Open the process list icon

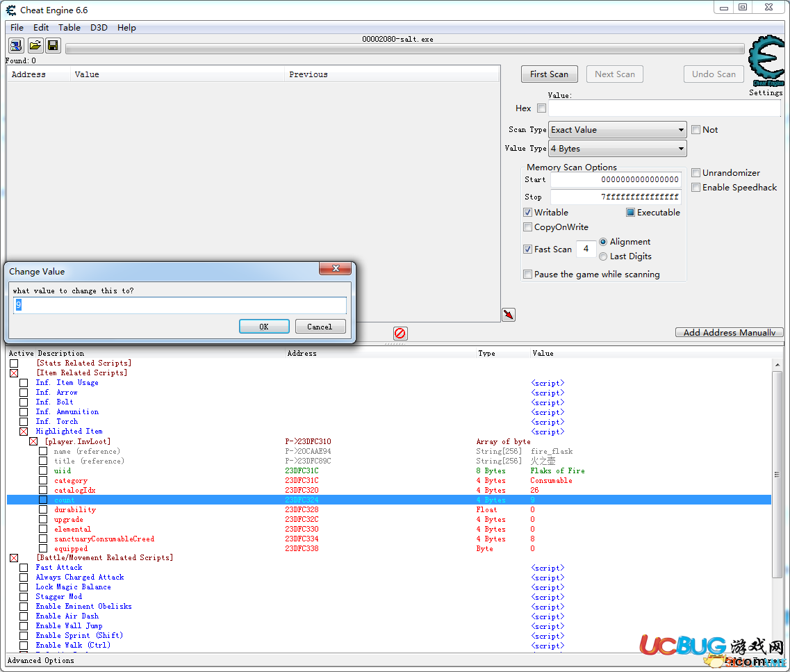16,46
